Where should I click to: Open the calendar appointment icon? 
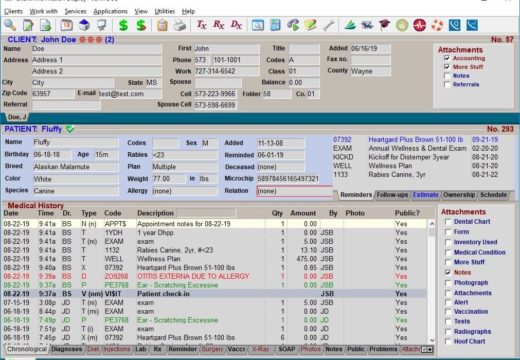click(x=67, y=25)
